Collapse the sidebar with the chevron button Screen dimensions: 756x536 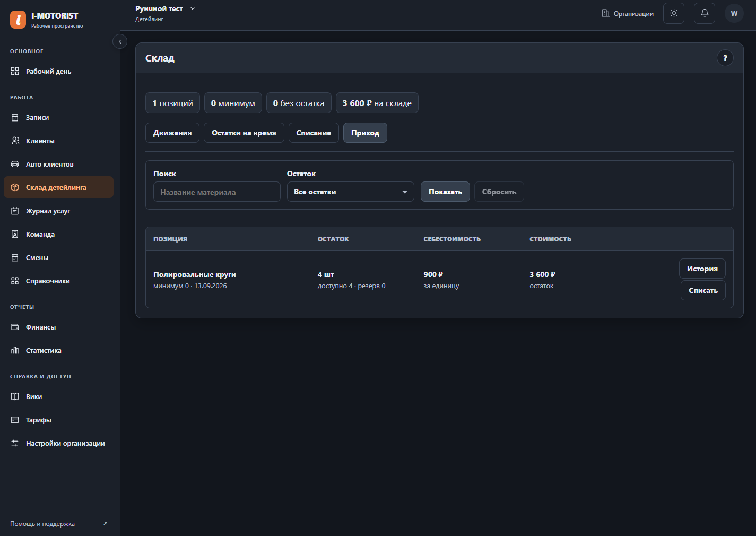120,41
